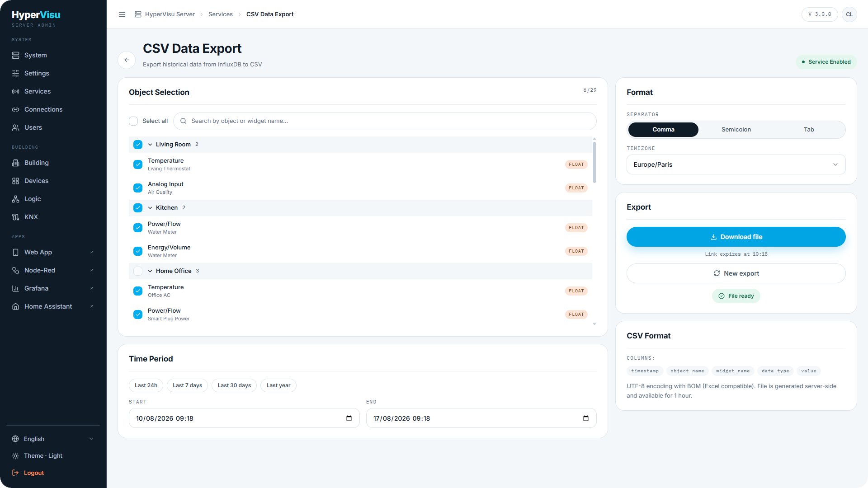Switch the Theme Light setting
Image resolution: width=868 pixels, height=488 pixels.
(53, 456)
